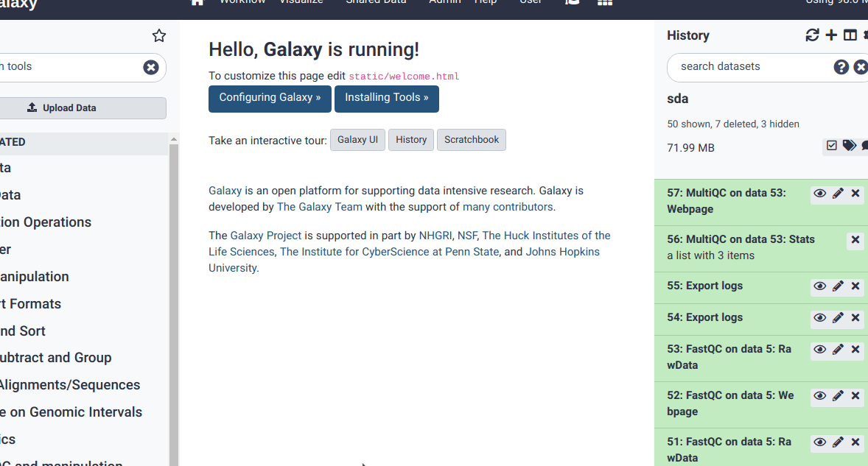The image size is (868, 466).
Task: Delete dataset 52: FastQC Webpage
Action: [x=855, y=396]
